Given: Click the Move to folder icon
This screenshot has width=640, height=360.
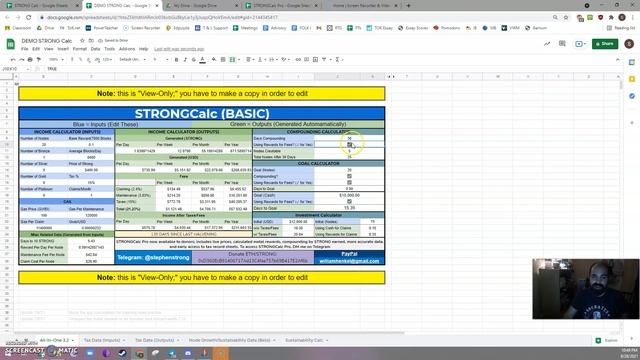Looking at the screenshot, I should pos(91,41).
